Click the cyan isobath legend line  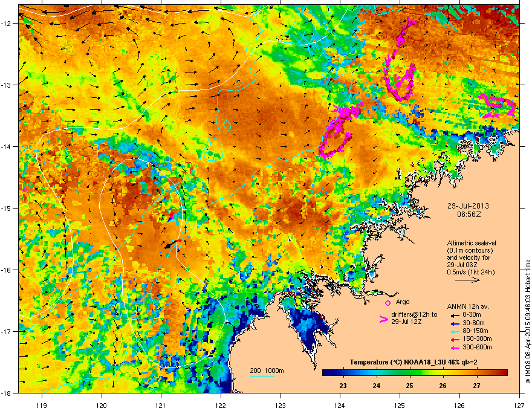coord(262,377)
